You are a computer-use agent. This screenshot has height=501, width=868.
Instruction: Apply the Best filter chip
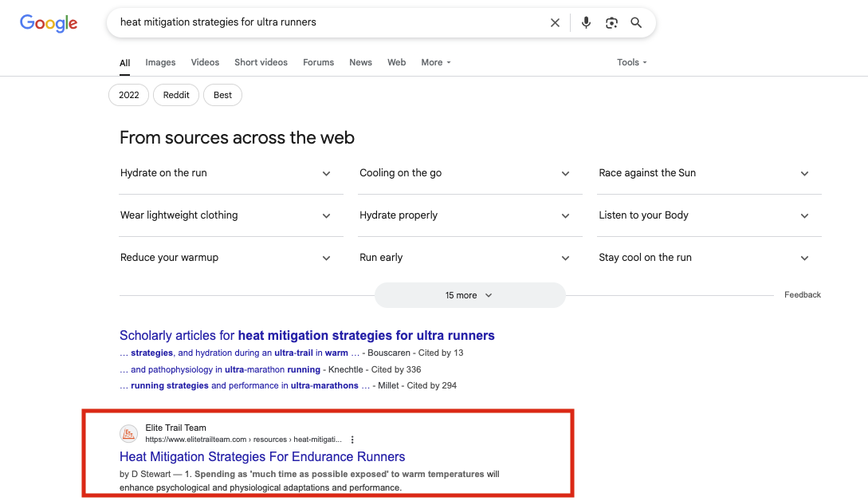click(222, 95)
